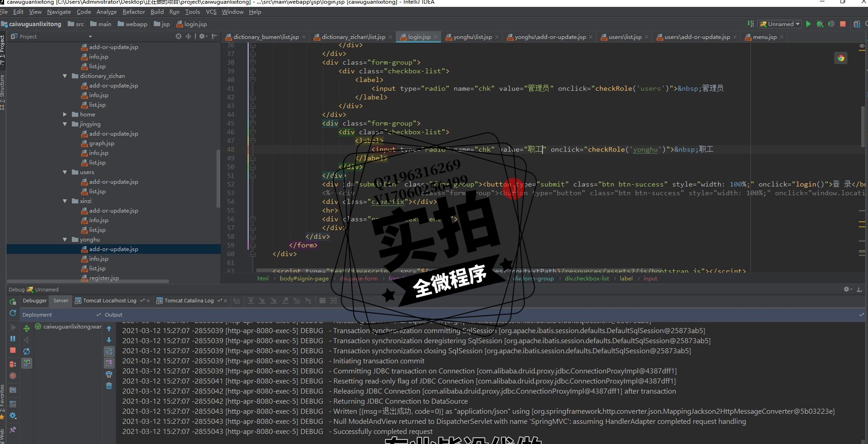The image size is (868, 444).
Task: Switch to yonghu\list.jsp editor tab
Action: (x=472, y=37)
